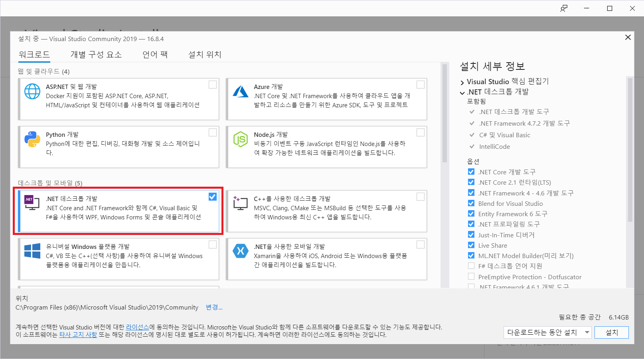The width and height of the screenshot is (644, 359).
Task: Click the total space required 6.14GB value
Action: click(618, 317)
